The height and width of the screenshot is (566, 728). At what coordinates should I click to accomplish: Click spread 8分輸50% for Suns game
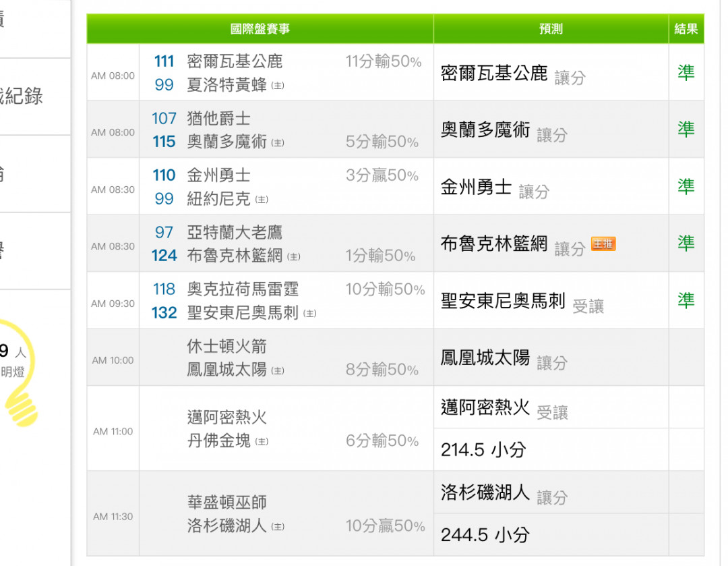click(382, 370)
